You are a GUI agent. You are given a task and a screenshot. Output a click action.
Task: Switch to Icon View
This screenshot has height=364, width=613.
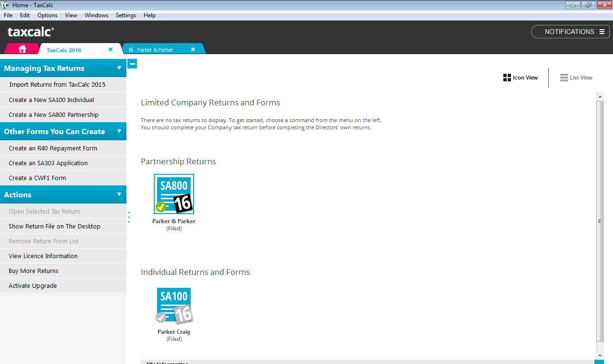[521, 78]
